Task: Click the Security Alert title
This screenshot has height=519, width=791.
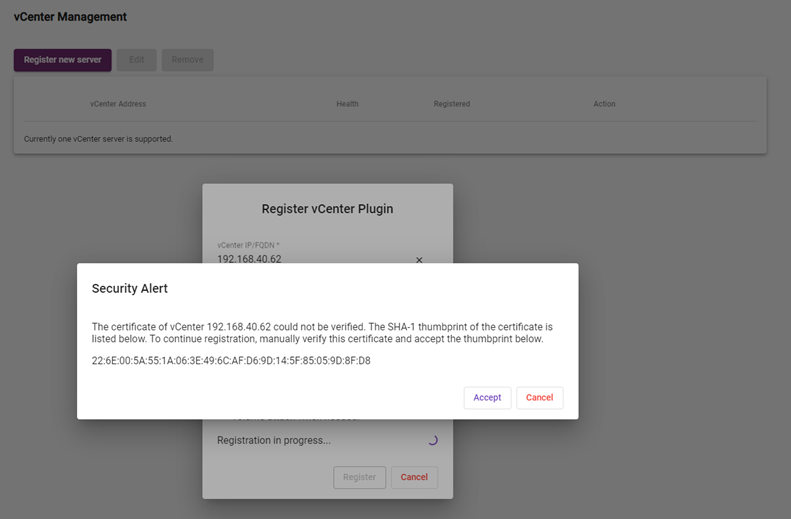Action: point(130,289)
